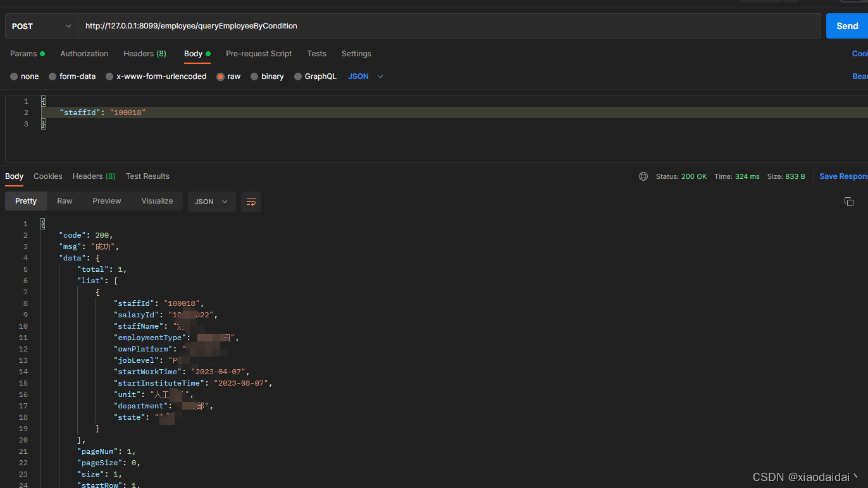Open request Headers (8) tab
The width and height of the screenshot is (868, 488).
click(x=145, y=54)
